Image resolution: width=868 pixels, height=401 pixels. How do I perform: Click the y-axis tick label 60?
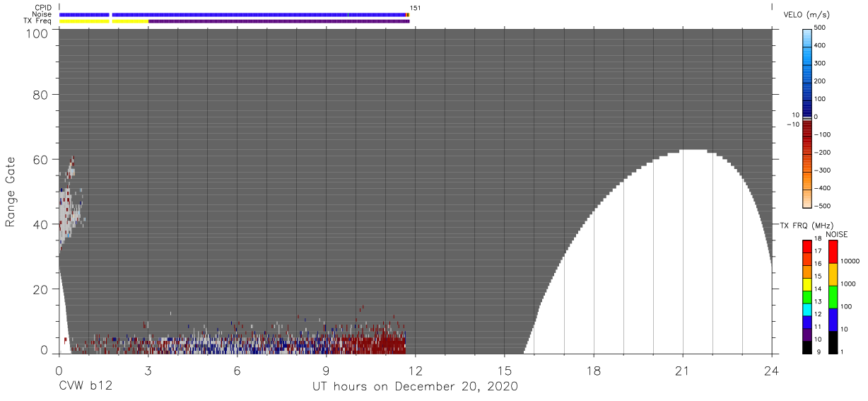click(x=40, y=159)
